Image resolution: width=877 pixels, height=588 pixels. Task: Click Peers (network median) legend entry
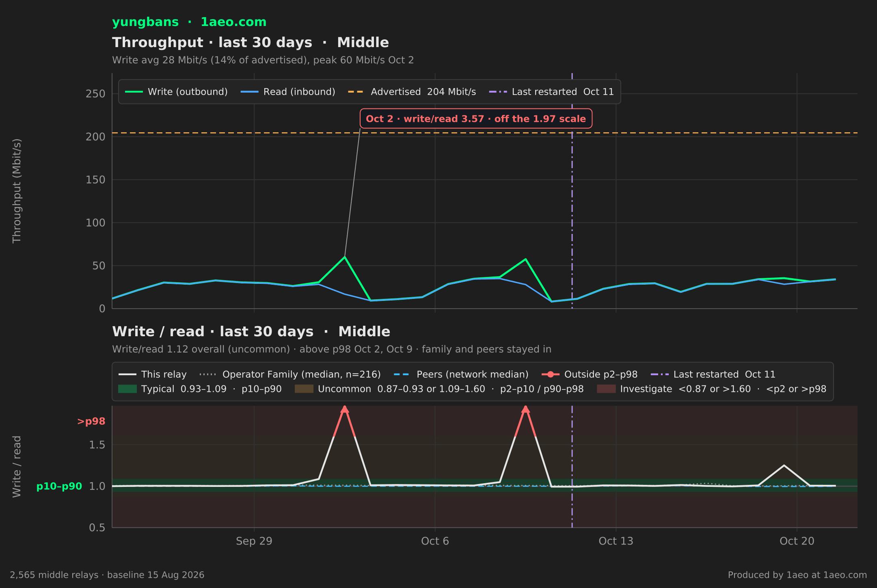coord(461,374)
